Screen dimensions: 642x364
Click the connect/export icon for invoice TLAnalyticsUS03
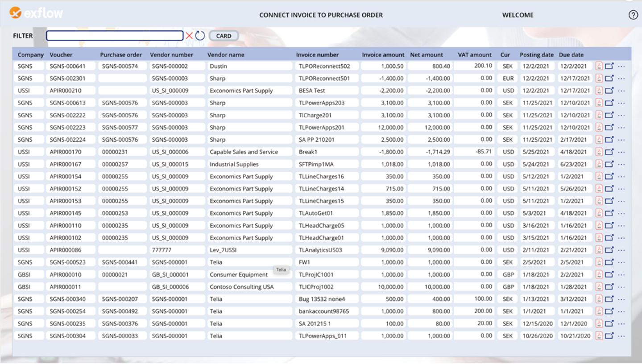pos(609,250)
